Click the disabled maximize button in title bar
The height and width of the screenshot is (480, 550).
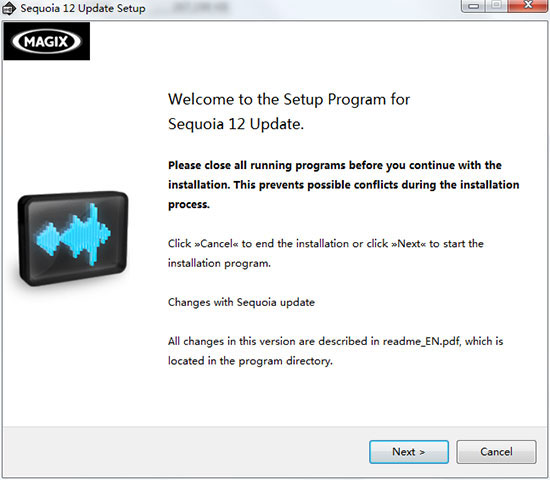[x=496, y=6]
